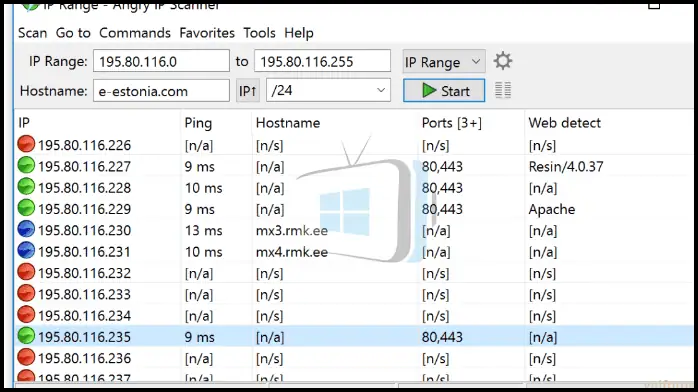Click ping value of 195.80.116.231
Screen dimensions: 698x392
[203, 252]
